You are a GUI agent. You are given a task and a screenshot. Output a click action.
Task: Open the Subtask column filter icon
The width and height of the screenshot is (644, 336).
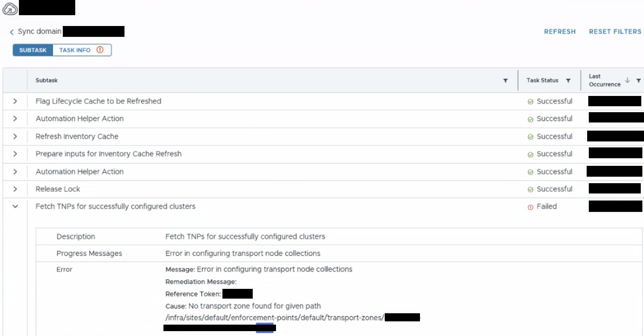pyautogui.click(x=505, y=81)
